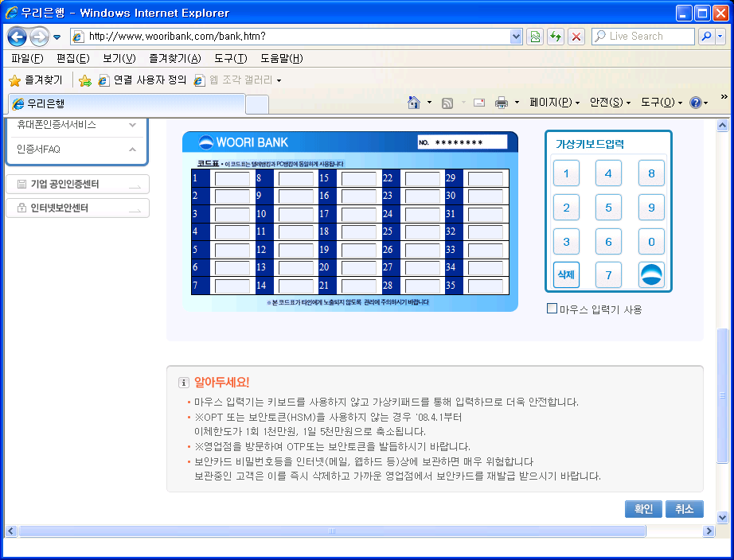Go forward with the Forward arrow
Viewport: 734px width, 560px height.
(39, 37)
